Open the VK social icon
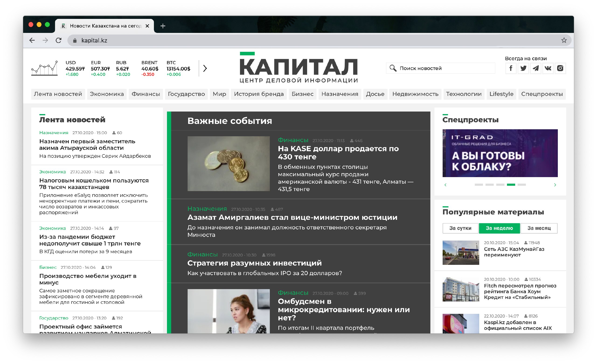The width and height of the screenshot is (597, 364). [x=548, y=68]
